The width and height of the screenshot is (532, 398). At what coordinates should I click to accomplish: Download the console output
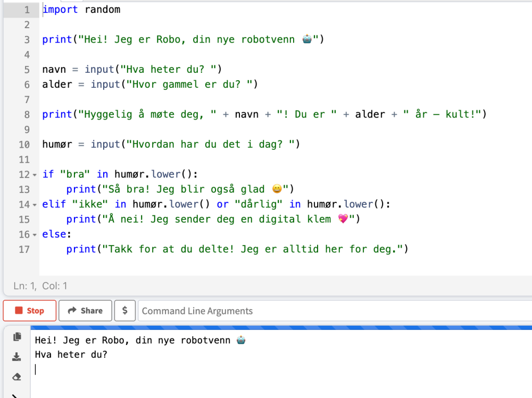point(17,357)
